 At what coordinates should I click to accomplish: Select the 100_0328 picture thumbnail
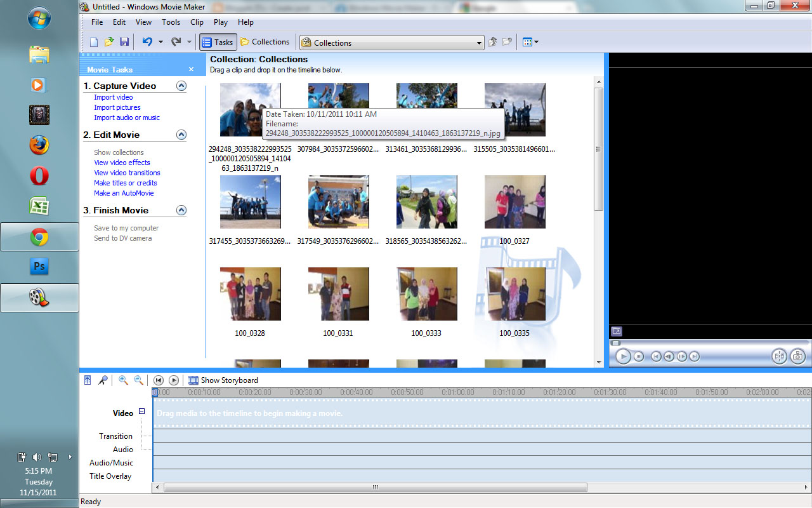250,294
